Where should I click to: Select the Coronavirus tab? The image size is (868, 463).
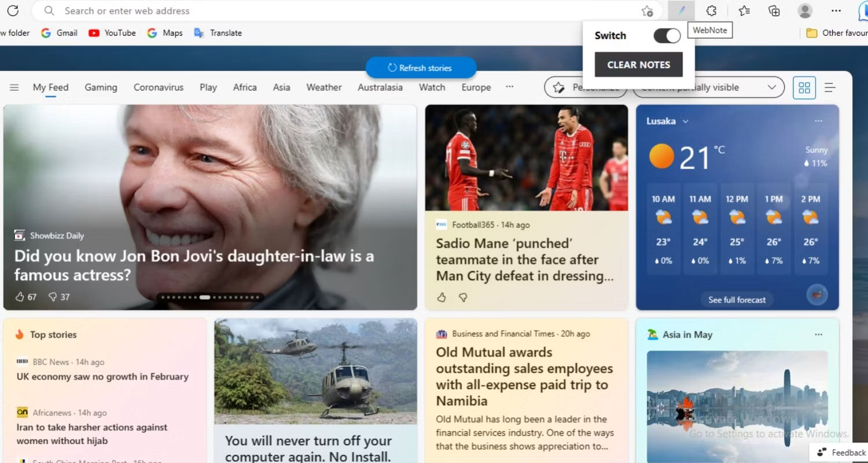tap(159, 87)
